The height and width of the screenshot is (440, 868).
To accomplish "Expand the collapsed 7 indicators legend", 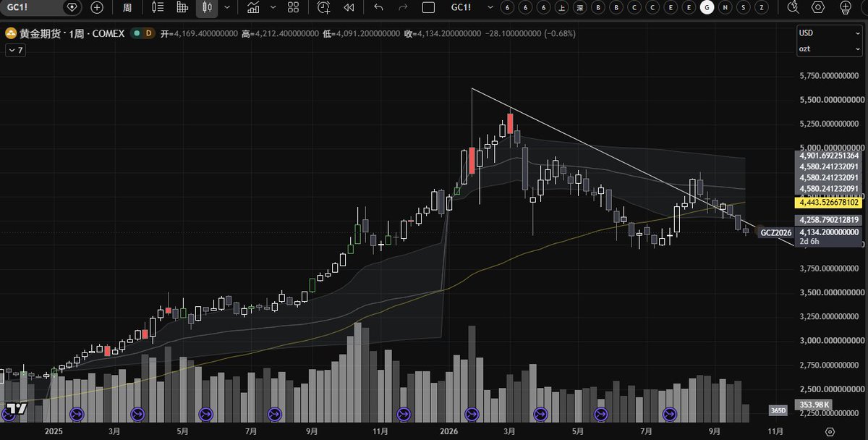I will [15, 50].
